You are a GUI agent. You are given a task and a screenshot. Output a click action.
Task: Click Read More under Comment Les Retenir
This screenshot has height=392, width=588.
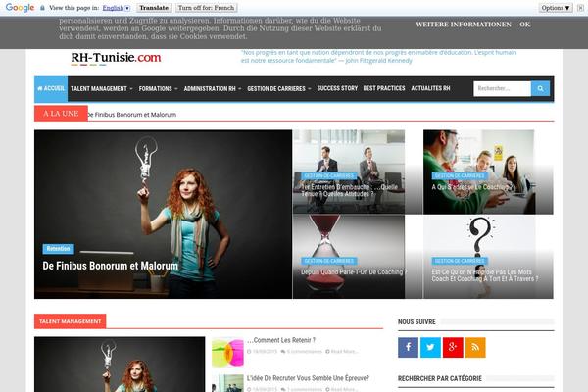point(342,352)
